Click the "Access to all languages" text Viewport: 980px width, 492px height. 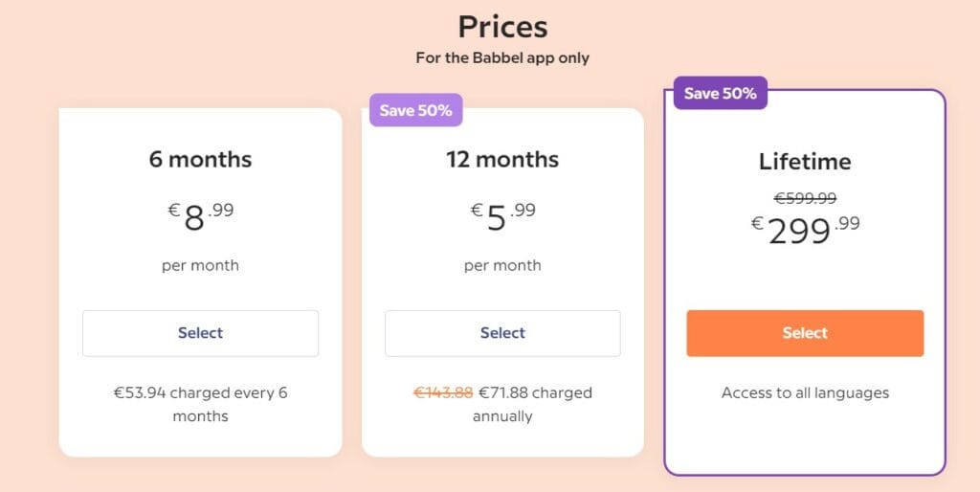click(x=805, y=392)
